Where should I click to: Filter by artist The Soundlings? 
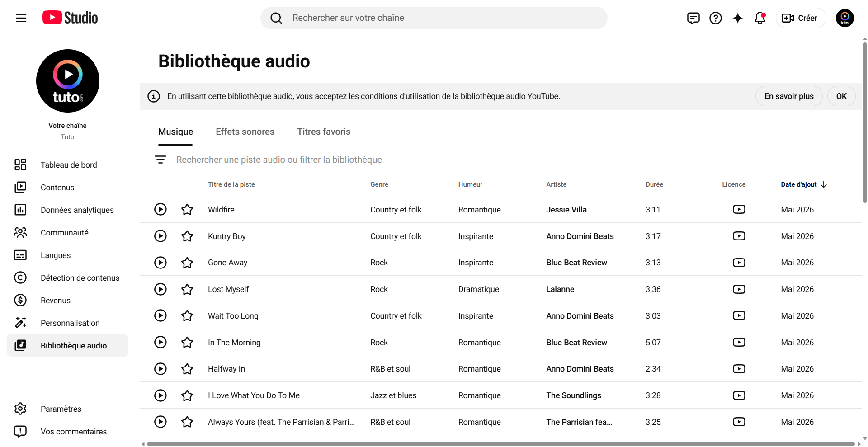coord(574,395)
